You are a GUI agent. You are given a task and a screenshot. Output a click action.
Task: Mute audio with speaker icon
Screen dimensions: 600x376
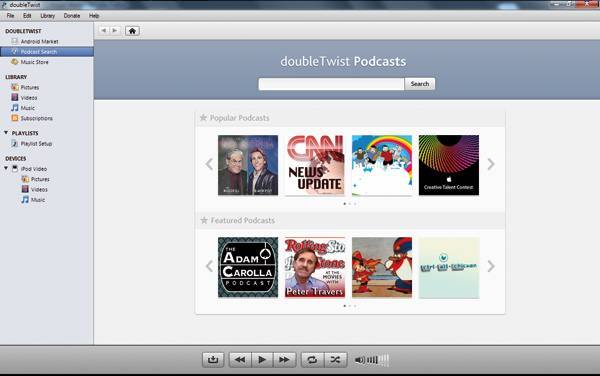click(359, 360)
